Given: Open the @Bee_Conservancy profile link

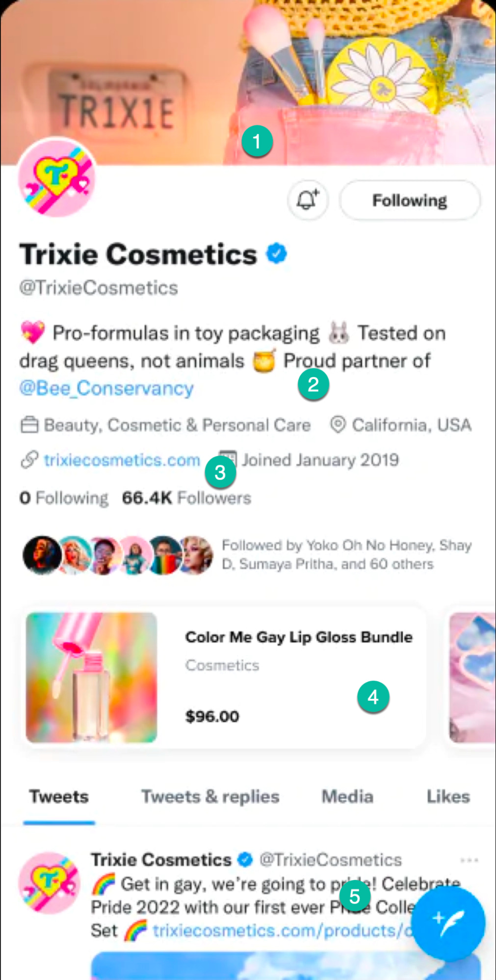Looking at the screenshot, I should 106,388.
